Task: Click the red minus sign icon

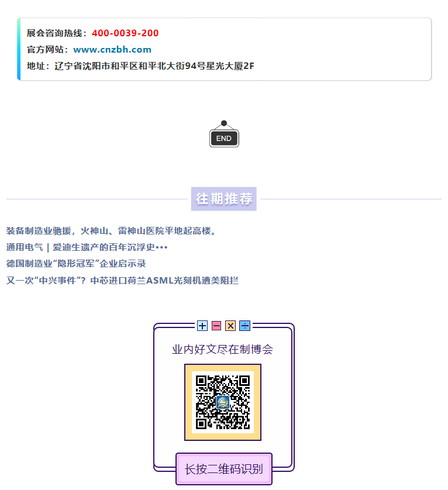Action: tap(216, 326)
